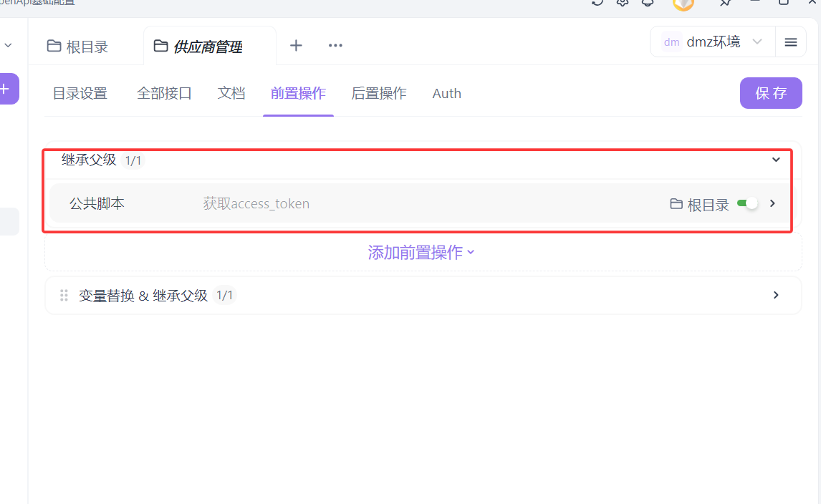Open the ellipsis more-options icon next to tabs
821x504 pixels.
(x=335, y=45)
